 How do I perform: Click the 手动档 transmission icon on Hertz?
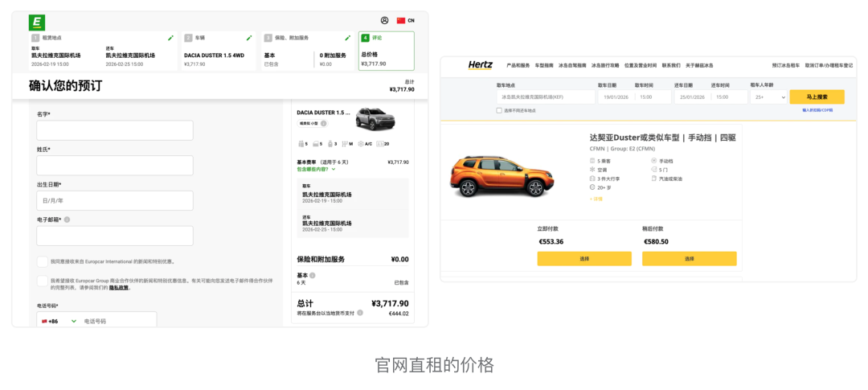point(653,161)
